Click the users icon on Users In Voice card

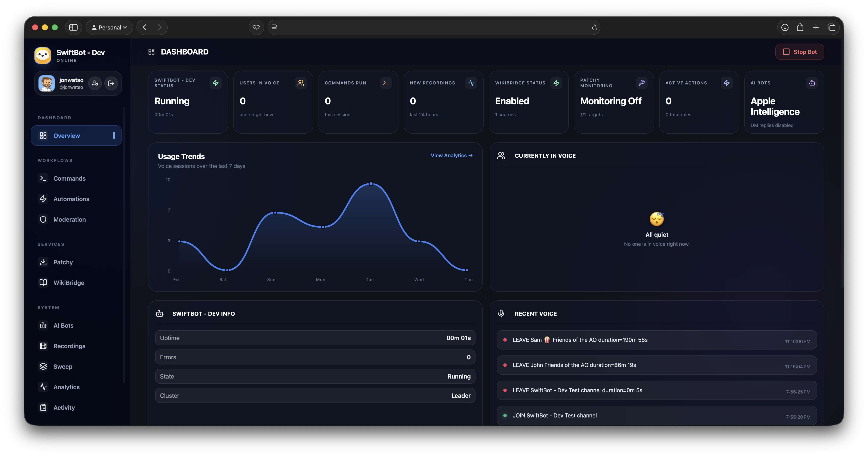pyautogui.click(x=301, y=83)
